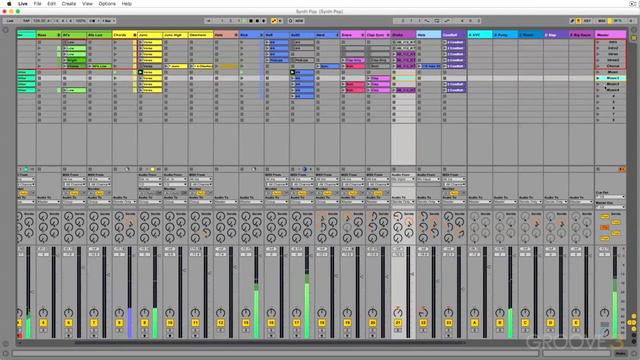Toggle the yellow Automation Arm button
This screenshot has width=640, height=360.
(274, 21)
